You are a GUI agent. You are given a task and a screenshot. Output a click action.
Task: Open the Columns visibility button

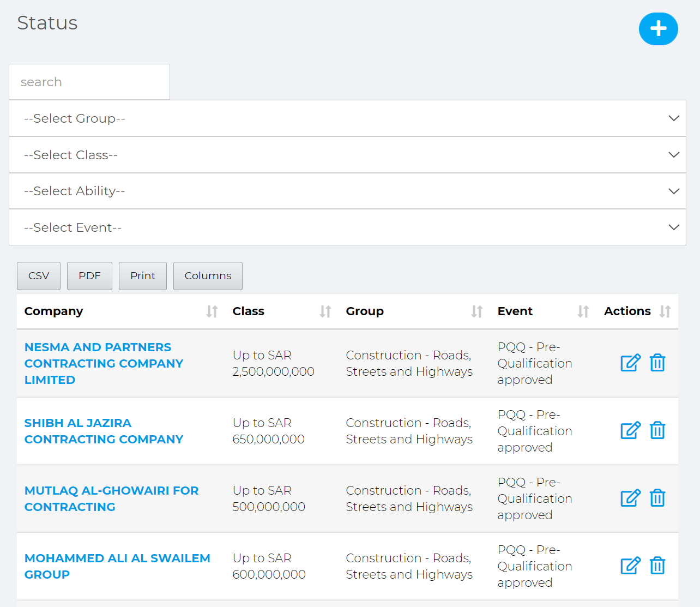(x=208, y=276)
